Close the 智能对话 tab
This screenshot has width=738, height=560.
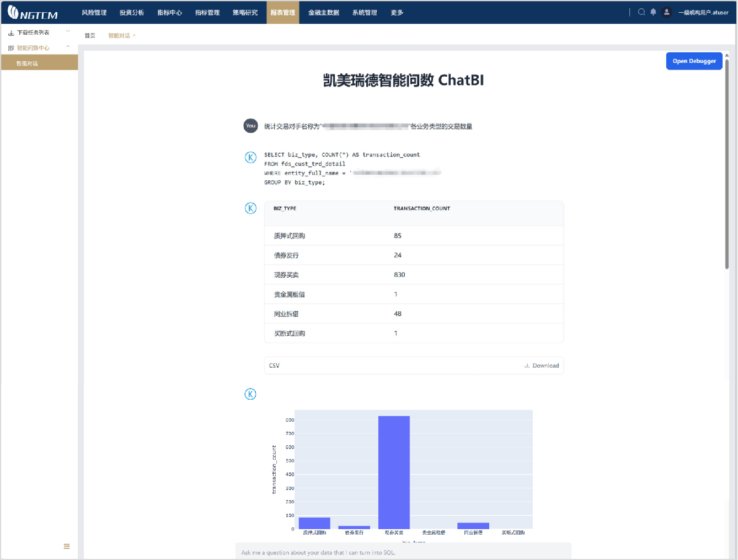[x=134, y=36]
